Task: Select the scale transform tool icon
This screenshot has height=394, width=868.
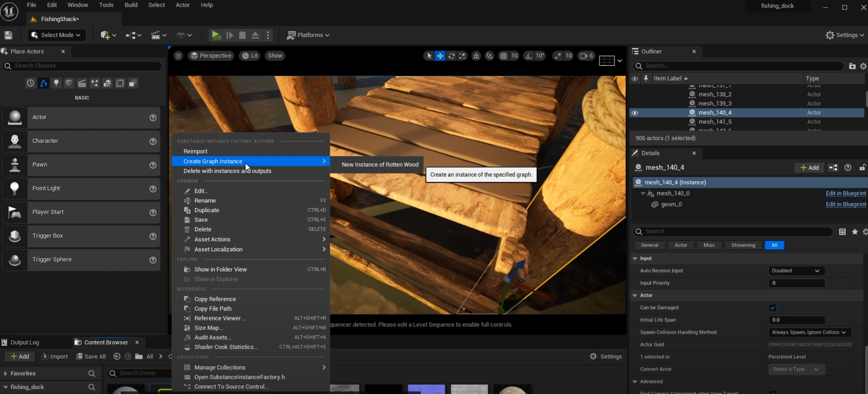Action: point(462,56)
